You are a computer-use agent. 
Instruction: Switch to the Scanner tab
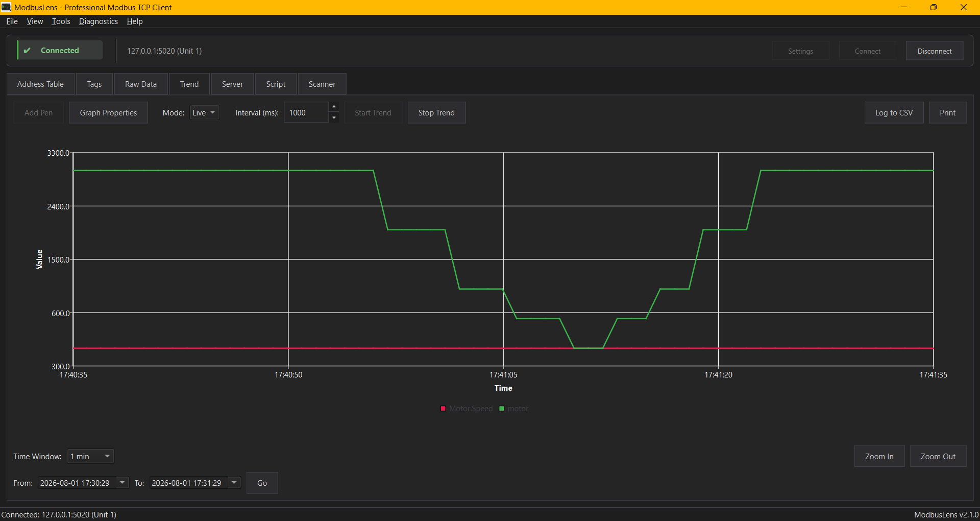tap(322, 84)
